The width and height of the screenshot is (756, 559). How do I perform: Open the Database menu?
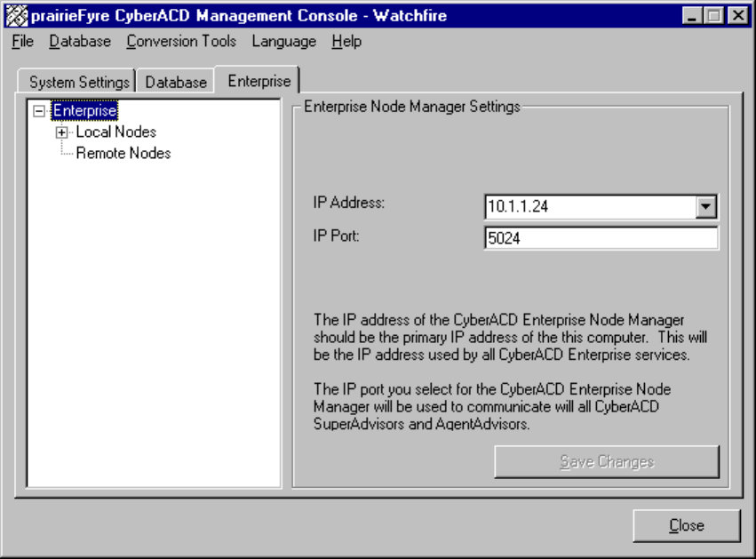(x=80, y=41)
